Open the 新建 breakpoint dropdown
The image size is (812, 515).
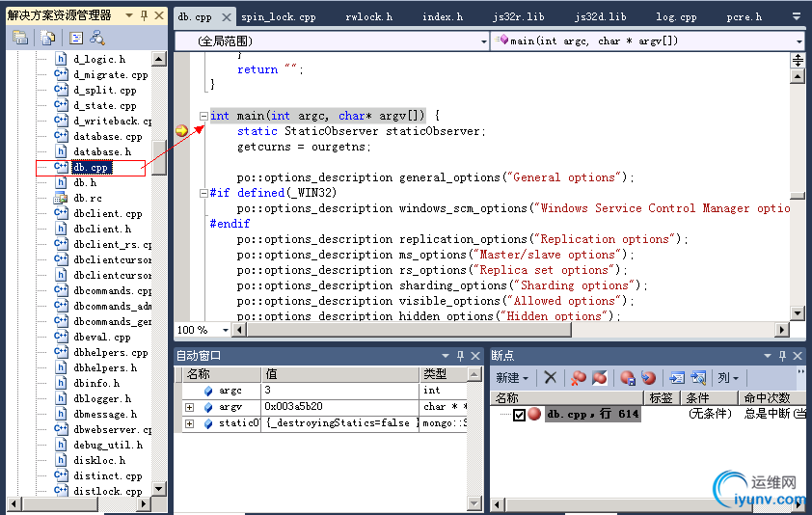pos(511,378)
